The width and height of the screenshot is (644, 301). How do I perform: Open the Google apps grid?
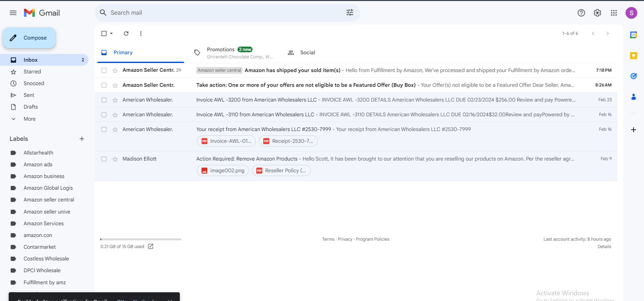(614, 13)
